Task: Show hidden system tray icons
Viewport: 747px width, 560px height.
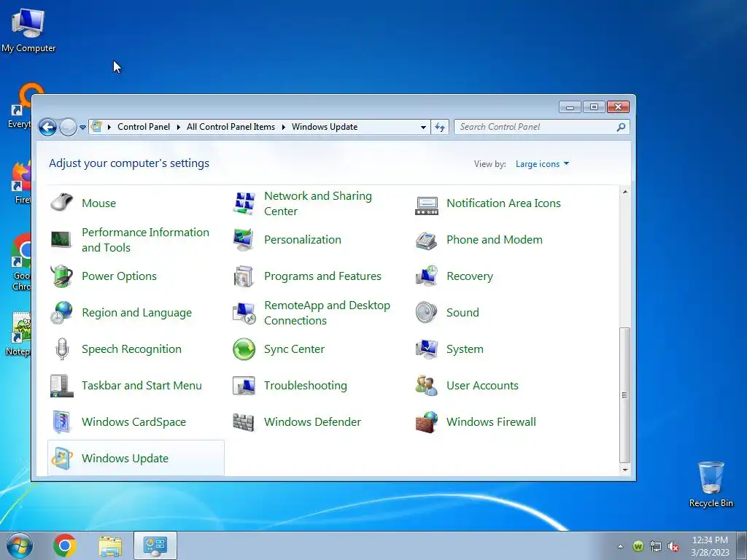Action: click(620, 546)
